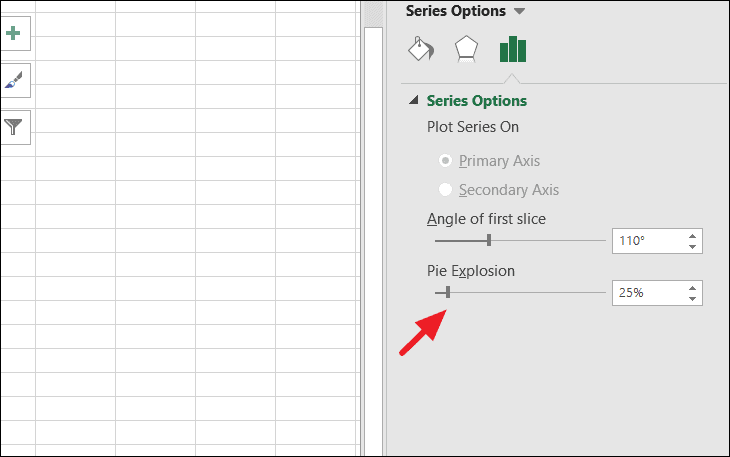Decrease Pie Explosion percentage
The image size is (730, 457).
pos(692,298)
